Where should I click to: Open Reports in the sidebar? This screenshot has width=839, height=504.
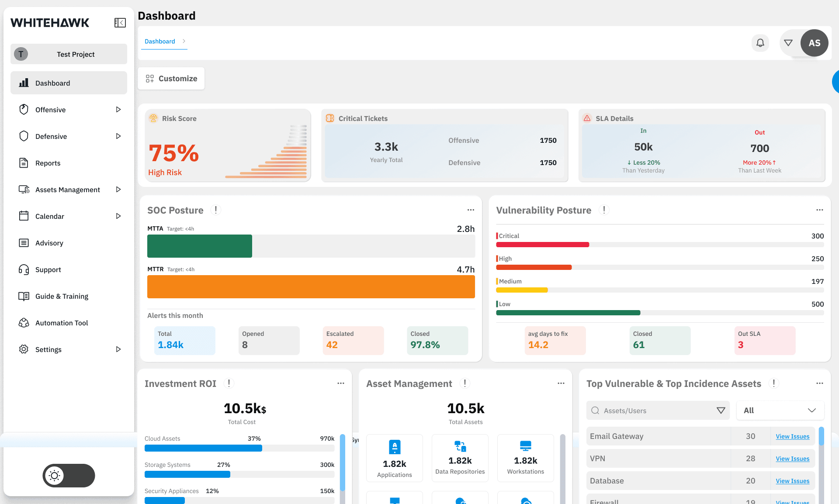tap(69, 162)
